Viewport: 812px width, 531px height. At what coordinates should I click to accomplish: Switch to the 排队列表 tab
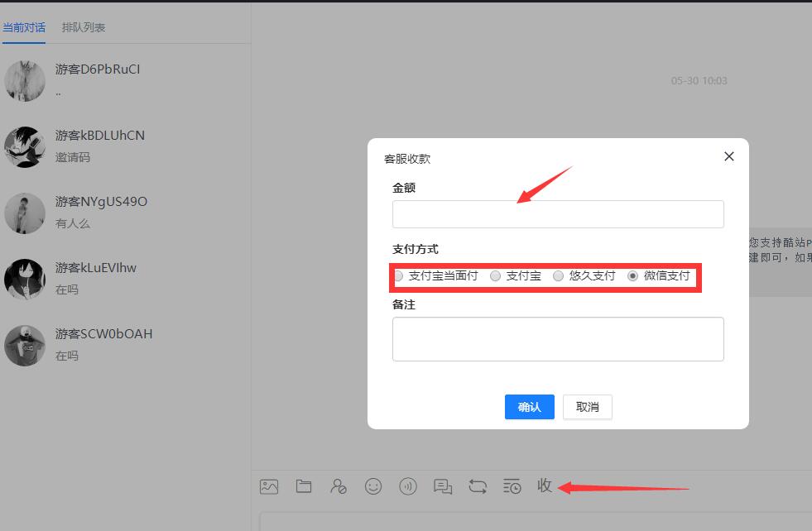click(x=84, y=27)
